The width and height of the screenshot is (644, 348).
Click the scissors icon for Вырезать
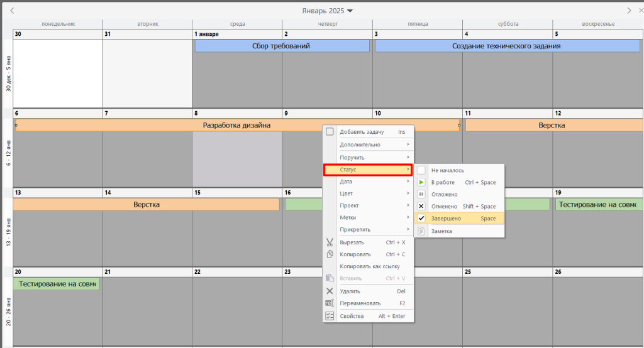(x=330, y=242)
